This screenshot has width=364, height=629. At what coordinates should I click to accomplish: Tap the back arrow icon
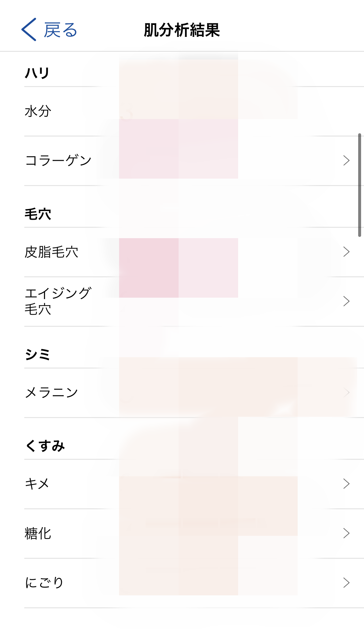tap(29, 30)
